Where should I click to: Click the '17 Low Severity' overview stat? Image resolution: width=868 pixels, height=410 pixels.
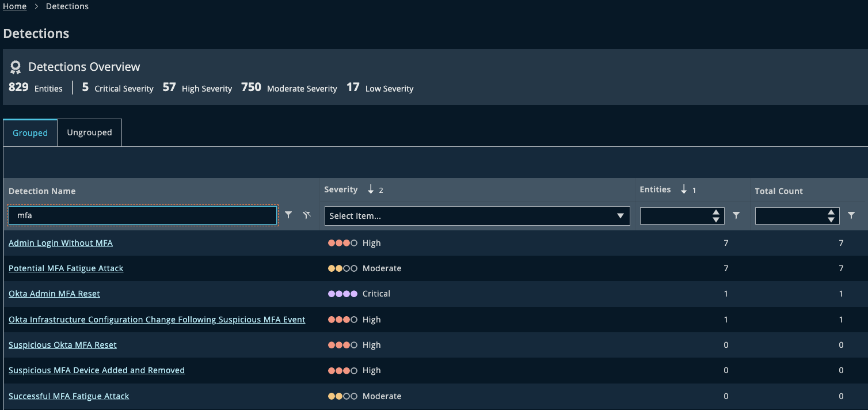point(380,88)
